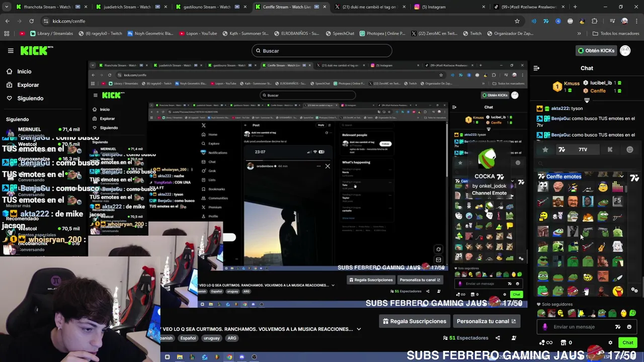Open Explorar in sidebar
The image size is (644, 362).
[28, 85]
